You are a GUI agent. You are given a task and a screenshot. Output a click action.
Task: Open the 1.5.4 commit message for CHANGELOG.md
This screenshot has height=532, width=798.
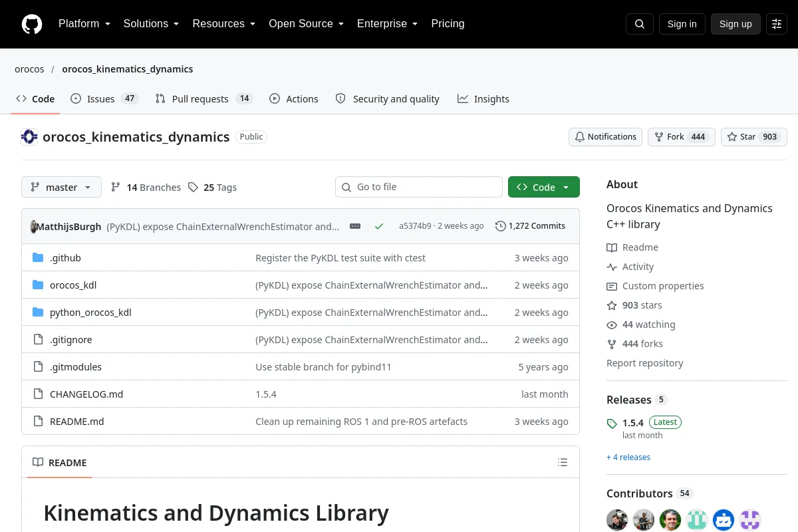(x=266, y=394)
